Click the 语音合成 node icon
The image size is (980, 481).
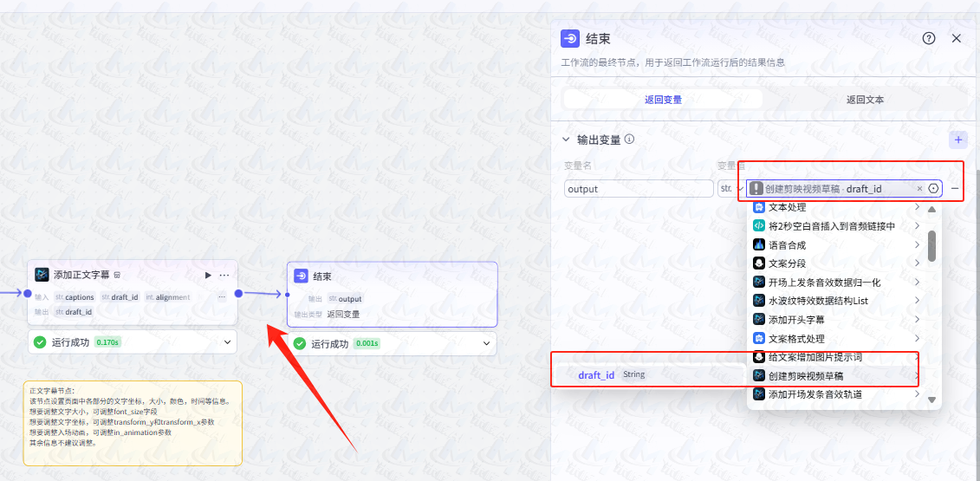coord(759,244)
